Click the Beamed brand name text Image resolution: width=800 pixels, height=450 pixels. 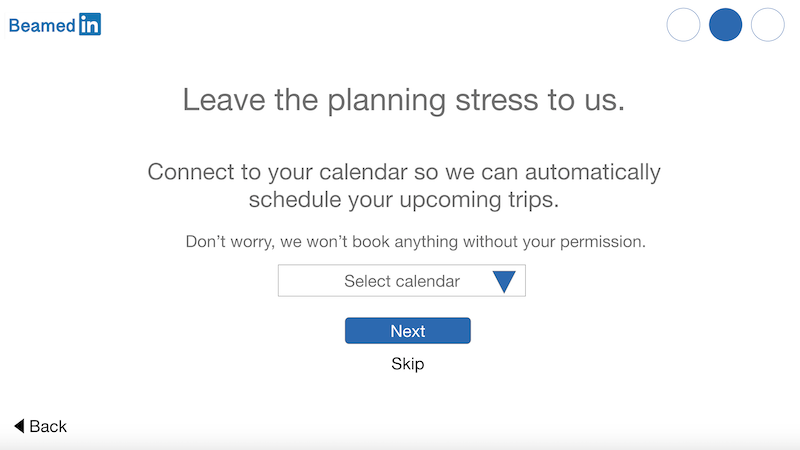click(x=42, y=26)
